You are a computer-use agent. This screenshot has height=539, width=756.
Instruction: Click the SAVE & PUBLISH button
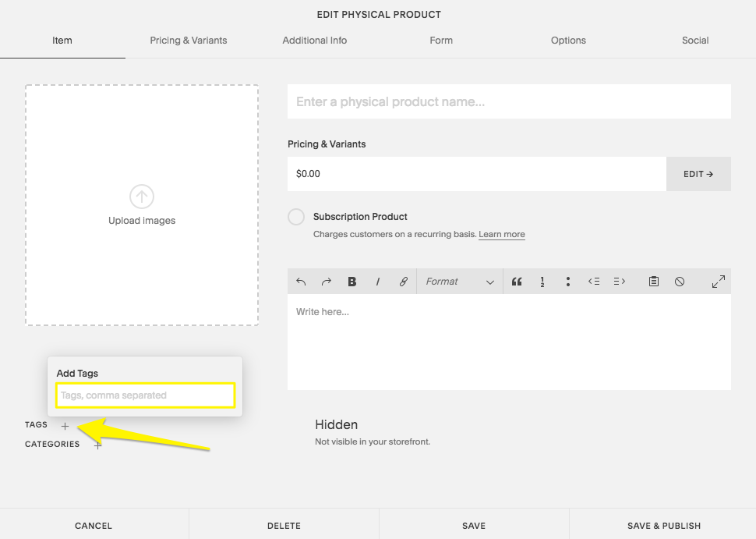(663, 526)
